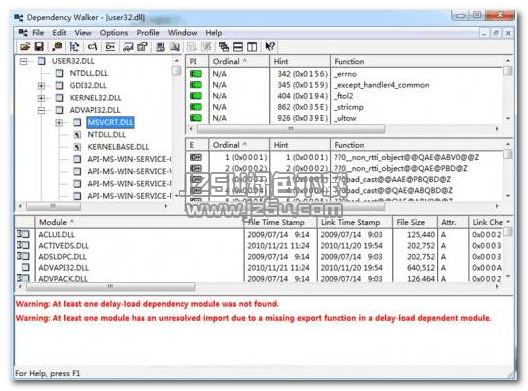Click the module list horizontal scrollbar thumb
Image resolution: width=528 pixels, height=391 pixels.
(110, 287)
